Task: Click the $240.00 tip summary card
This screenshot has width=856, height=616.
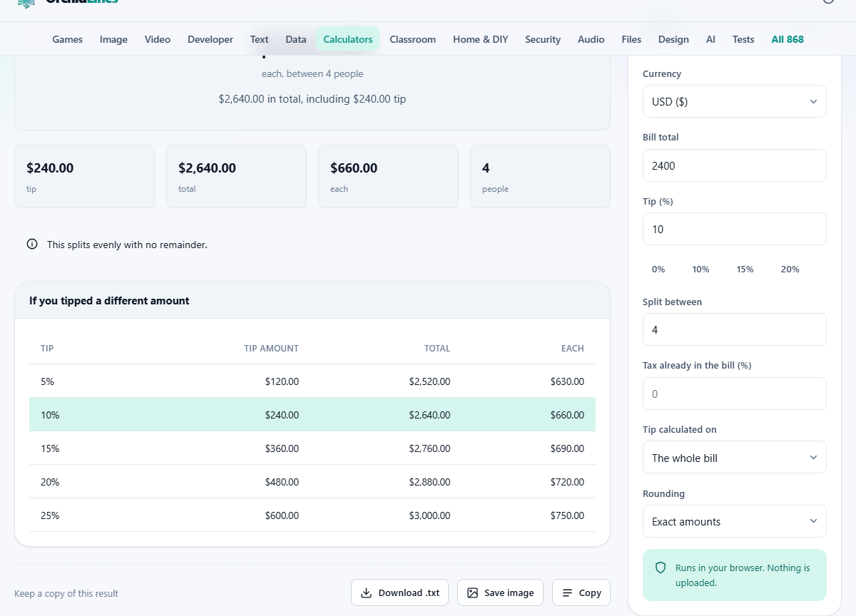Action: pos(84,177)
